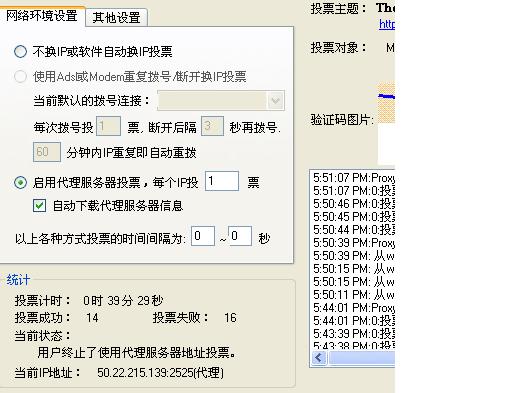Click the 每个IP投 votes input box
The height and width of the screenshot is (393, 512).
tap(222, 181)
